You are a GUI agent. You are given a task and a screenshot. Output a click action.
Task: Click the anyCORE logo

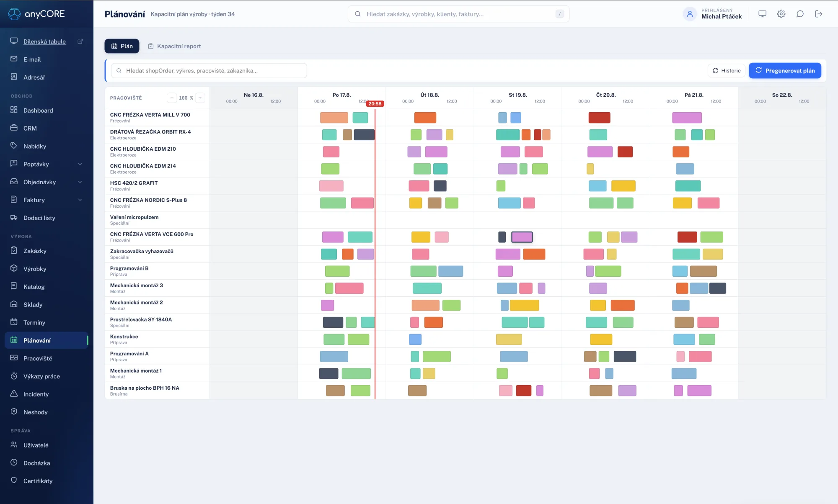point(36,14)
